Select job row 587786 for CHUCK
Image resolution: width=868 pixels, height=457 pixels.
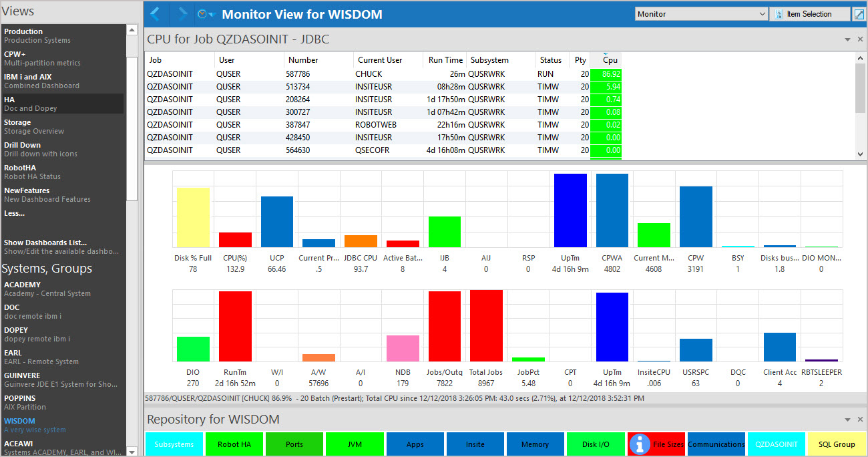(x=384, y=74)
